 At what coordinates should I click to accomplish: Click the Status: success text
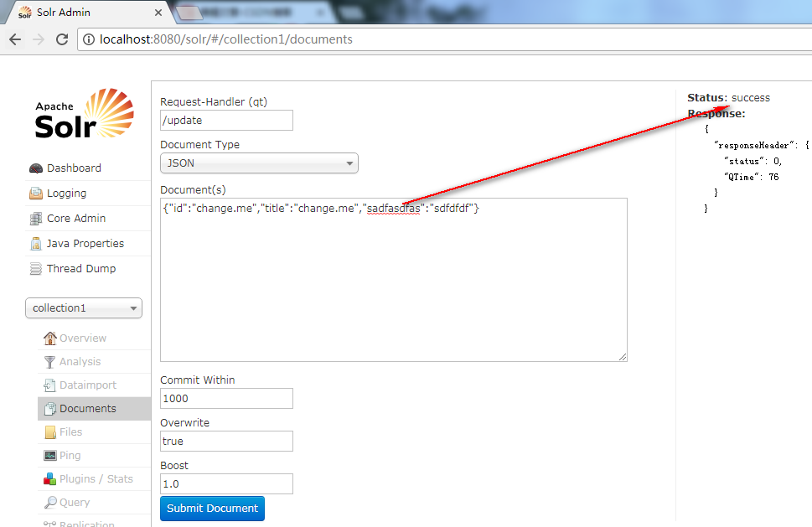(x=728, y=98)
